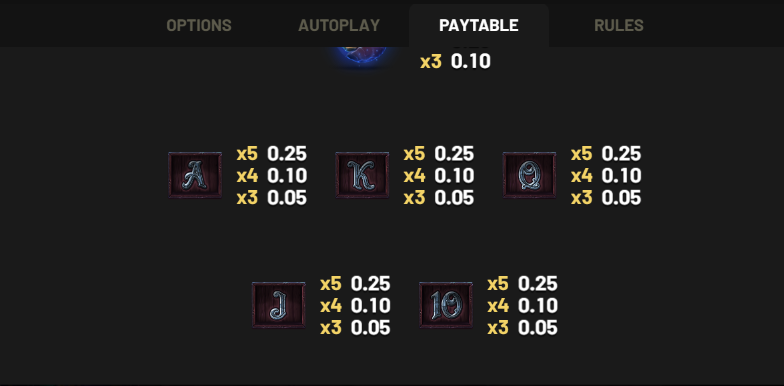Click the x3 0.10 payout of orb symbol
Image resolution: width=784 pixels, height=386 pixels.
[x=455, y=62]
